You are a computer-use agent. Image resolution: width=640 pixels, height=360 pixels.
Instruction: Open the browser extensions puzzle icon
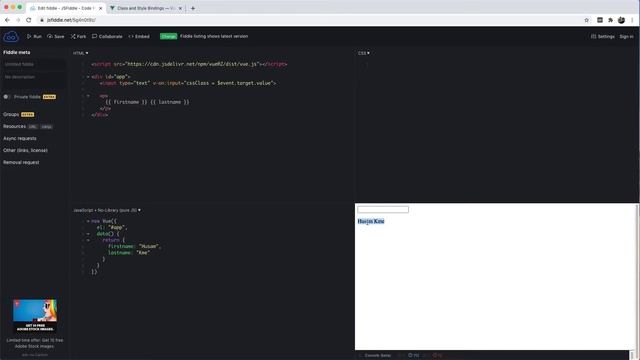tap(611, 20)
